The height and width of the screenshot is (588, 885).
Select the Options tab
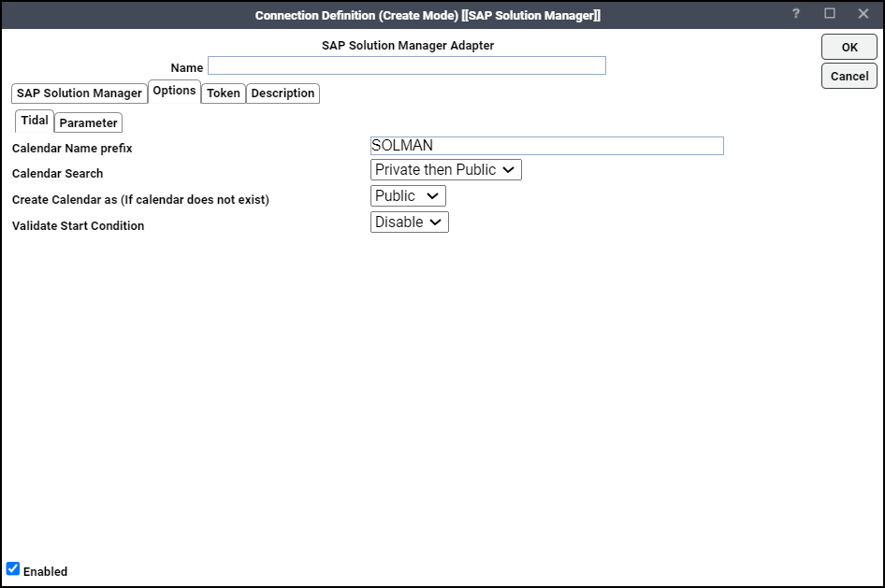[x=174, y=91]
